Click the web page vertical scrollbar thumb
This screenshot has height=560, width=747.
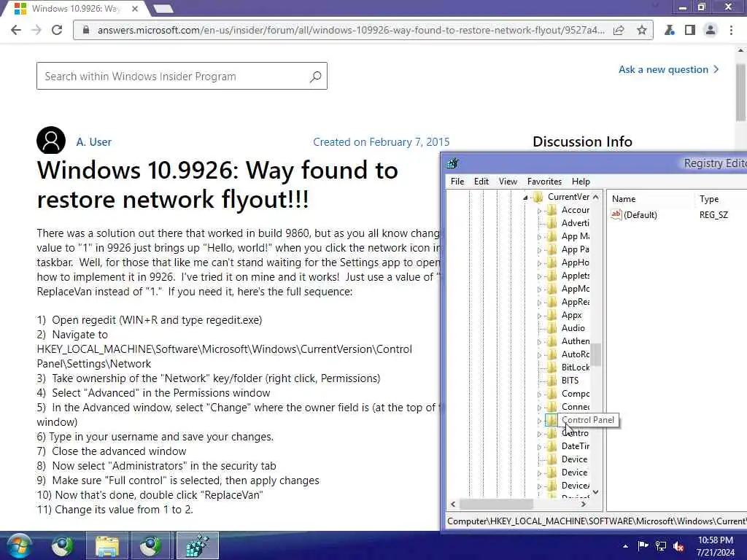coord(740,93)
